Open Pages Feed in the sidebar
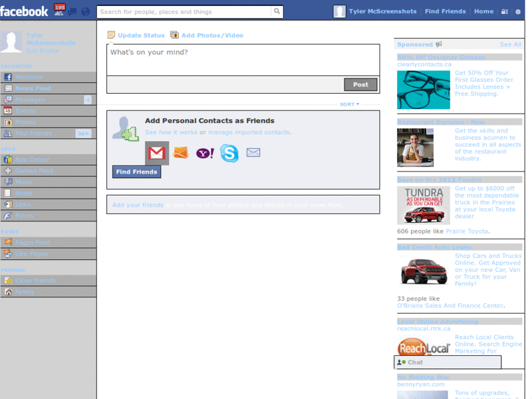Viewport: 532px width, 399px height. 48,242
